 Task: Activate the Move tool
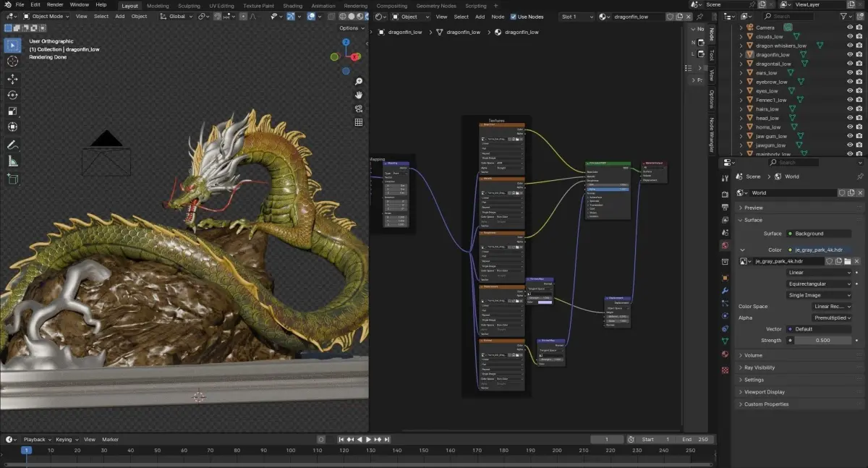(12, 79)
